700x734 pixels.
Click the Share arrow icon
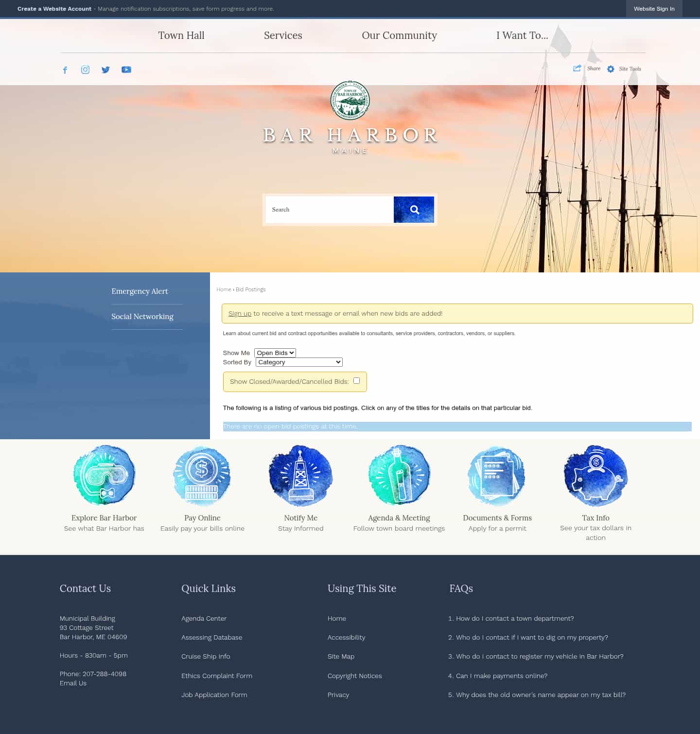(x=577, y=69)
